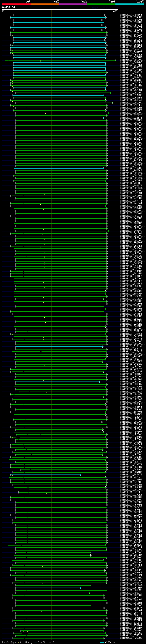Click the alignment bar for UniRef100_B6SIX3
Image resolution: width=146 pixels, height=644 pixels.
59,53
